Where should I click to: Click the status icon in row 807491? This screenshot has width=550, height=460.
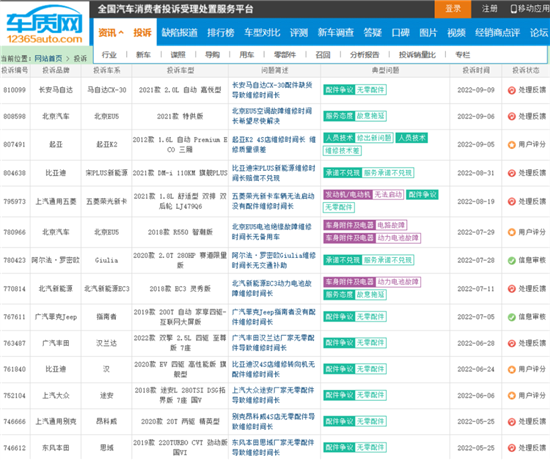[x=512, y=145]
